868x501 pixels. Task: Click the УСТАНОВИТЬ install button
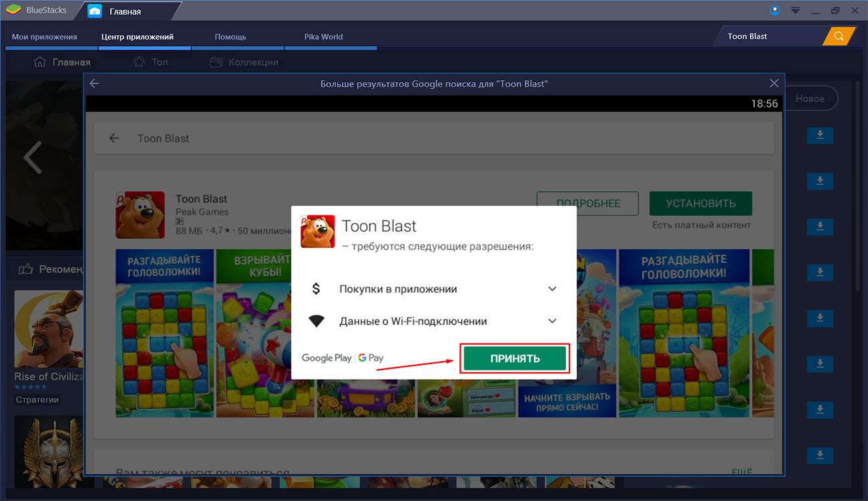coord(700,204)
